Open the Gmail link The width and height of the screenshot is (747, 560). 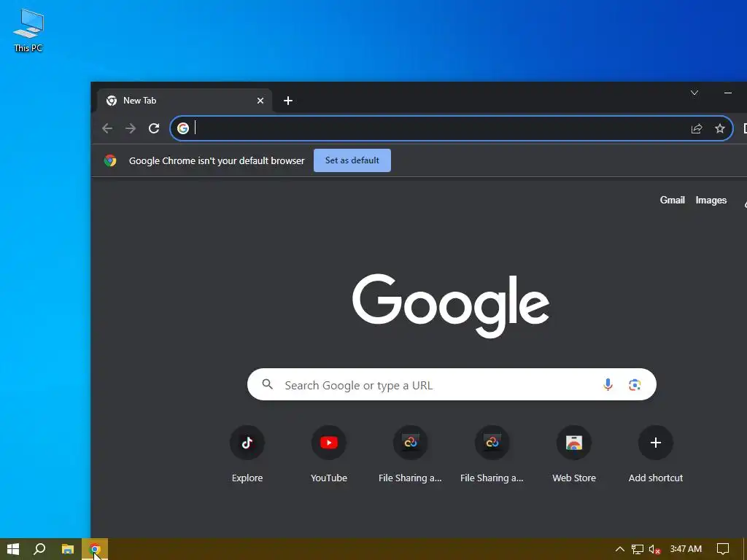tap(672, 200)
